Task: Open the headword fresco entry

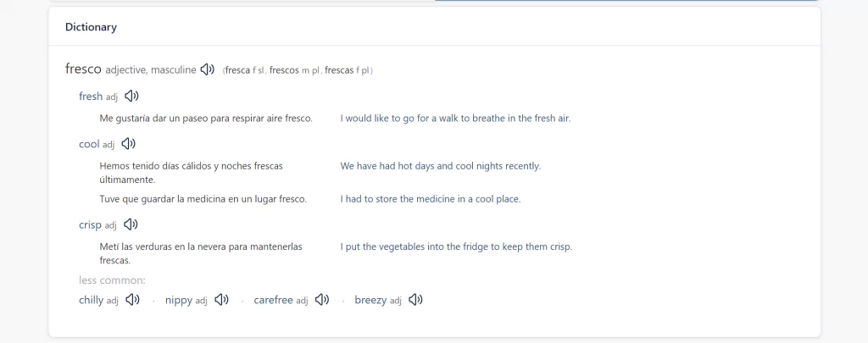Action: 84,69
